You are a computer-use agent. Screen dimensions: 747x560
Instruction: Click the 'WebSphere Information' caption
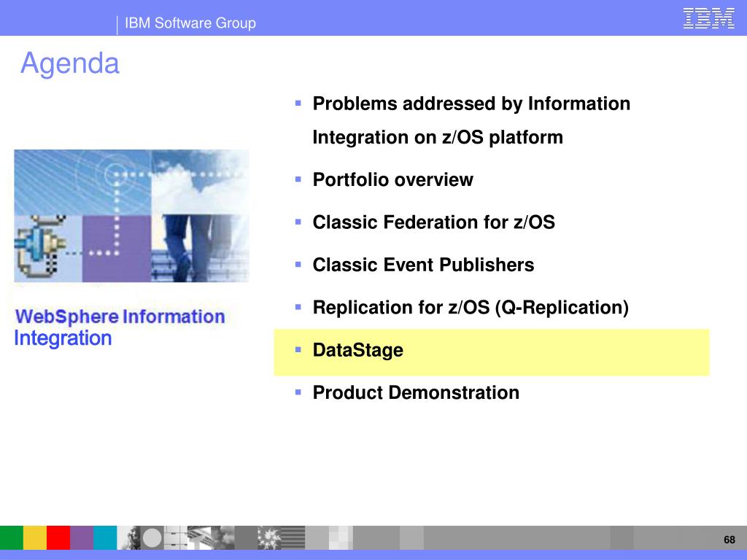(x=120, y=316)
